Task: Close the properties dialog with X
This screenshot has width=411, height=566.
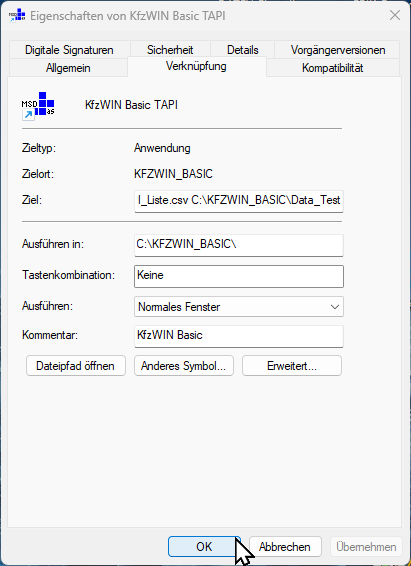Action: [395, 16]
